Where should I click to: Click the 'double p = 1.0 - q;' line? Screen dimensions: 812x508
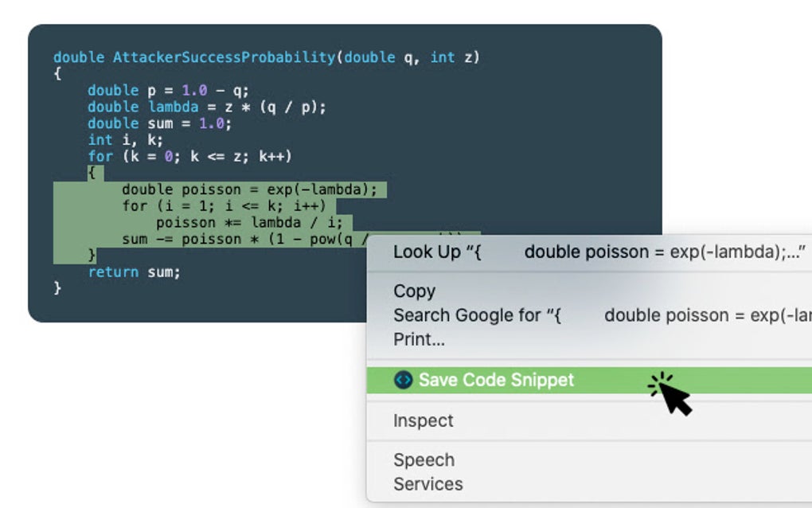tap(168, 91)
